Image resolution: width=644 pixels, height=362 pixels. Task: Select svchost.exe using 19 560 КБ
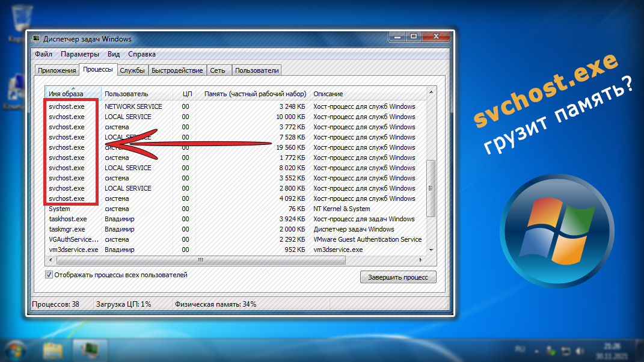pyautogui.click(x=235, y=147)
